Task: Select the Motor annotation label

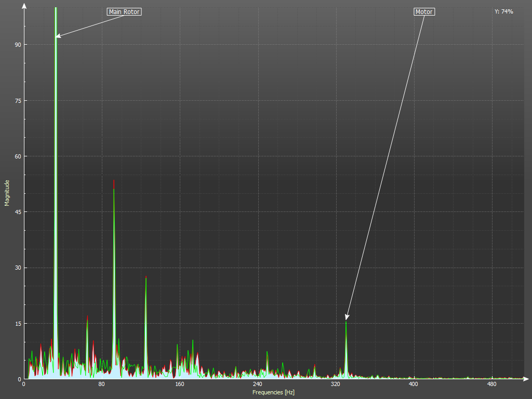Action: [x=424, y=11]
